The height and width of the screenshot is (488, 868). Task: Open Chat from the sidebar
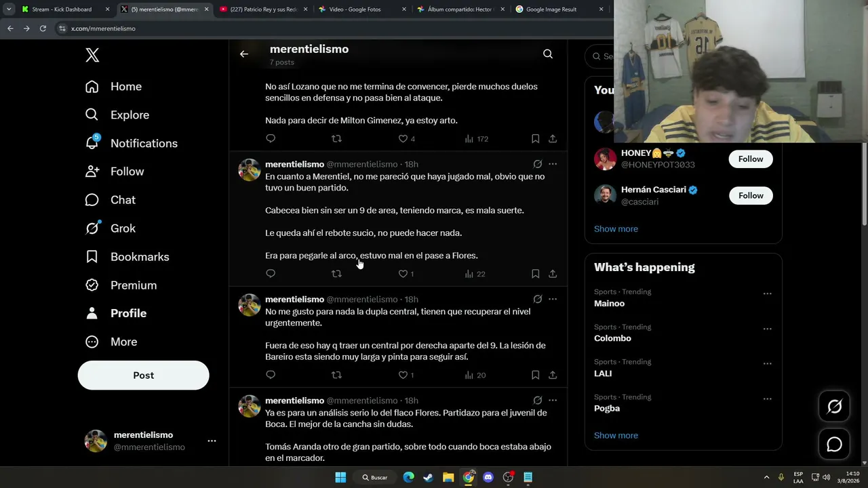110,201
